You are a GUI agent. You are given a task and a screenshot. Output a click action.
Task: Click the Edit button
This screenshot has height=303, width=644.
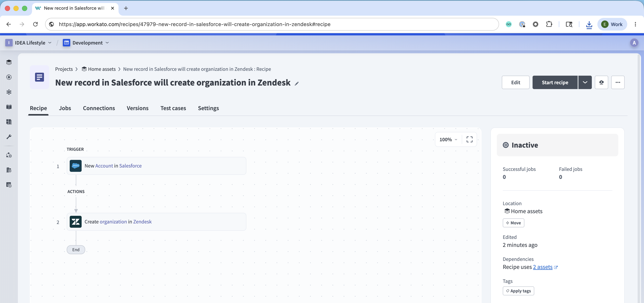[x=515, y=83]
